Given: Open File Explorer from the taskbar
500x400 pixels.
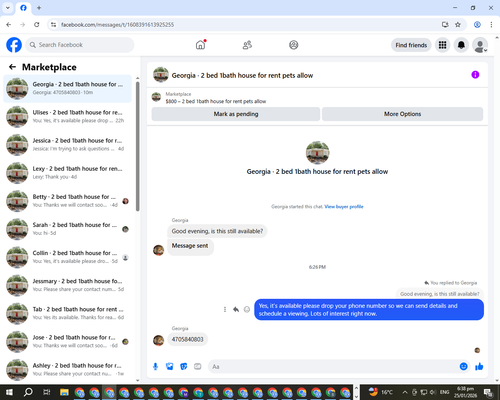Looking at the screenshot, I should (x=64, y=392).
